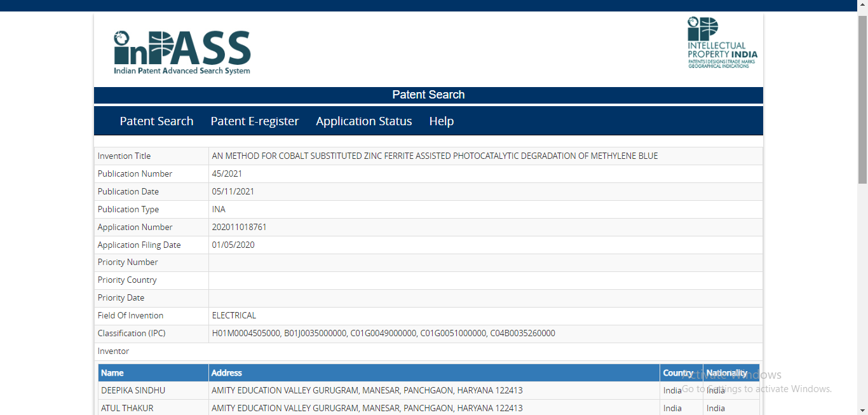The image size is (868, 415).
Task: Go to Application Status page
Action: point(364,121)
